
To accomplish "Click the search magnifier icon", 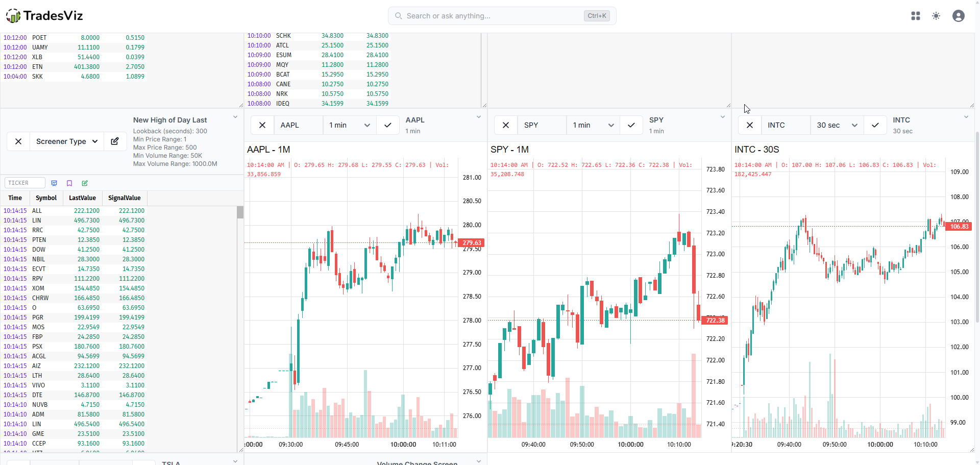I will point(399,16).
